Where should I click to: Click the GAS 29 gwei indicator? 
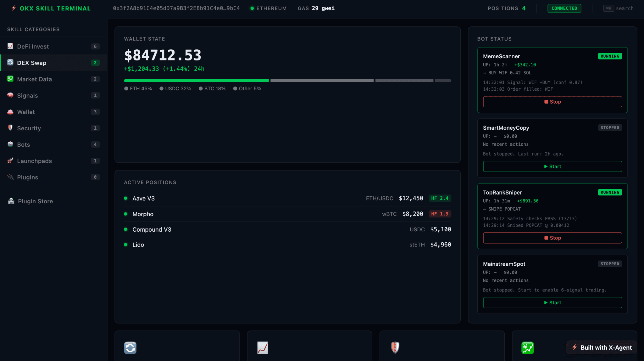[x=316, y=8]
